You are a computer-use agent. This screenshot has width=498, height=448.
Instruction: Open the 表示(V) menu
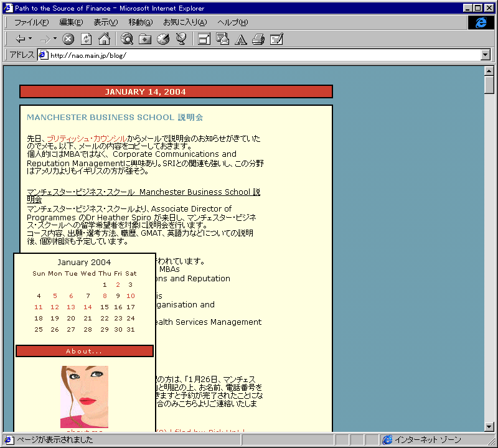pos(105,22)
